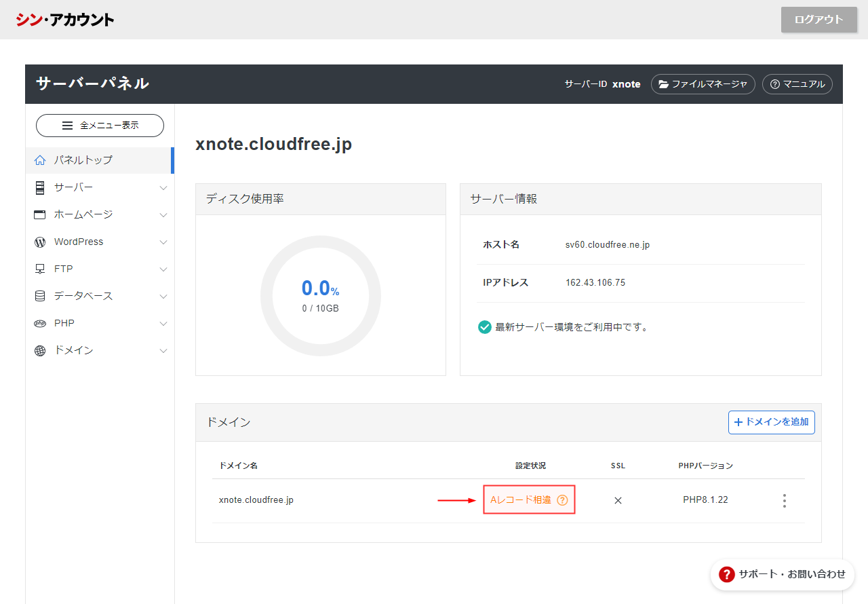Image resolution: width=868 pixels, height=604 pixels.
Task: Click the disk usage circular gauge
Action: click(321, 296)
